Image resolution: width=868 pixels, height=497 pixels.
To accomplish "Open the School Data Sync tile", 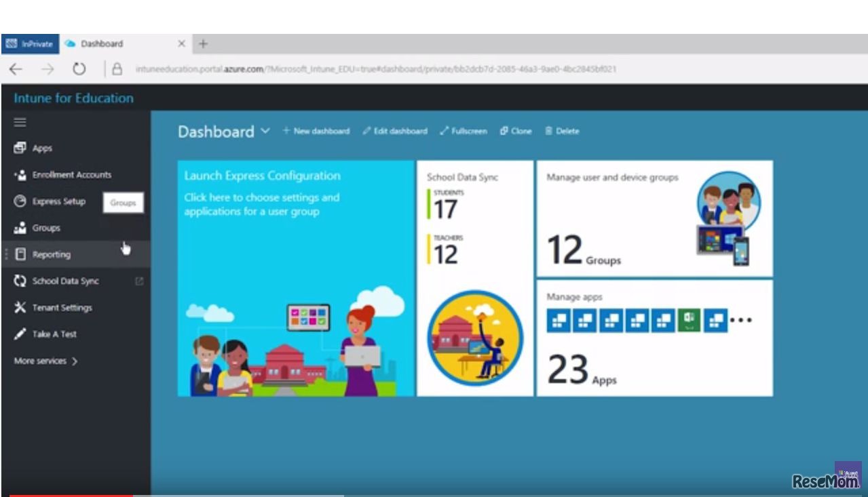I will pyautogui.click(x=475, y=278).
